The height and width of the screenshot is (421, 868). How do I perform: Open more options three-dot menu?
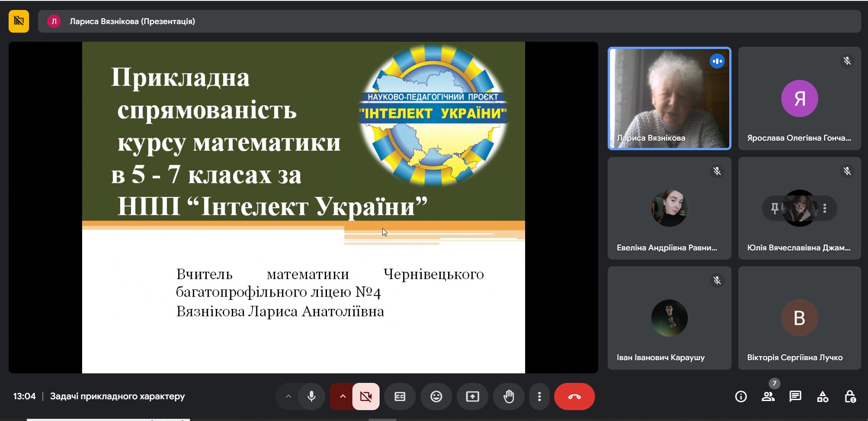539,397
